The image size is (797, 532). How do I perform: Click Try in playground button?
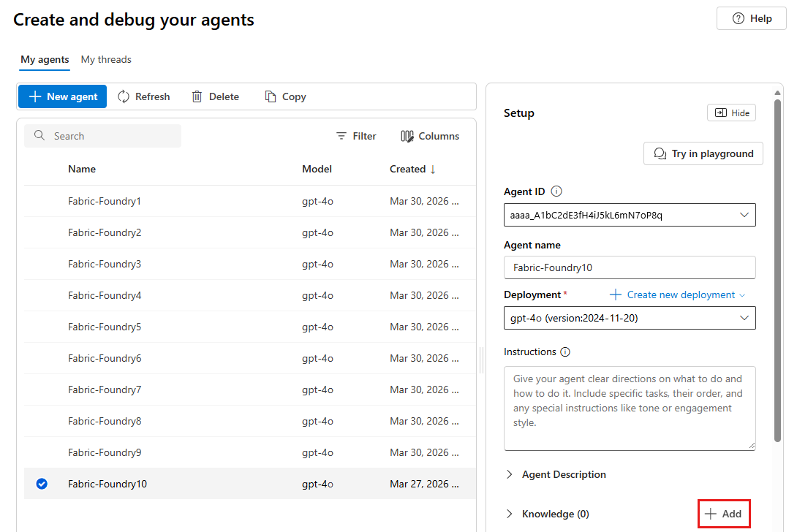703,153
